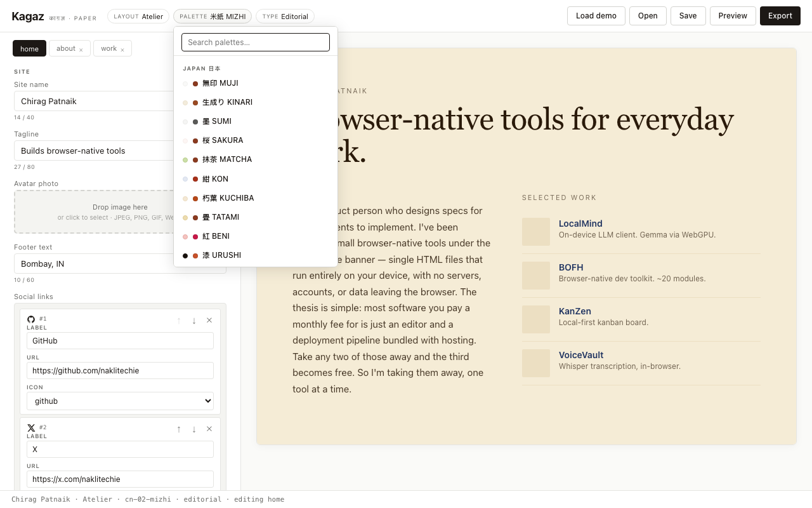The image size is (812, 508).
Task: Move the X social link up
Action: (x=178, y=429)
